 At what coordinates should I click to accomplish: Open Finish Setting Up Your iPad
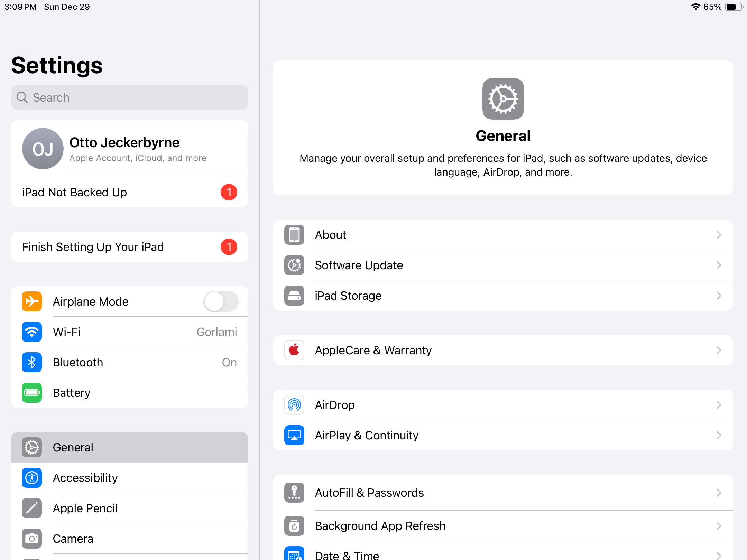pos(130,247)
